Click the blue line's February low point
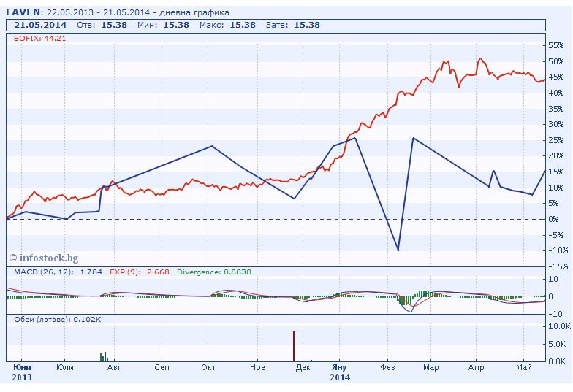The image size is (573, 392). point(398,250)
